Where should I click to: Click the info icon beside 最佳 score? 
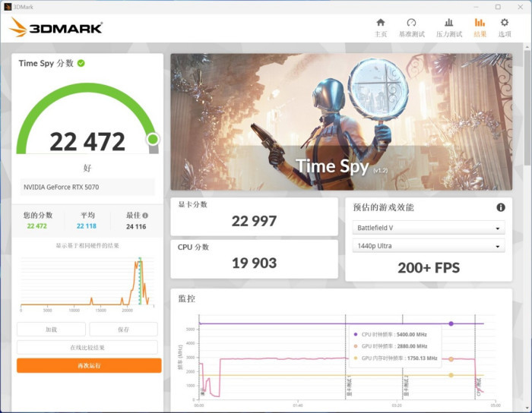click(x=145, y=216)
